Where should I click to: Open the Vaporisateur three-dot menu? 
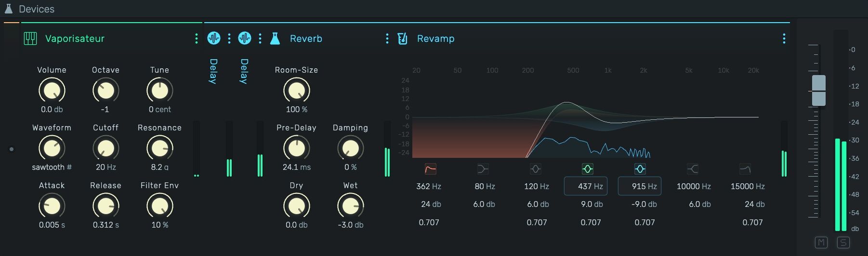196,38
